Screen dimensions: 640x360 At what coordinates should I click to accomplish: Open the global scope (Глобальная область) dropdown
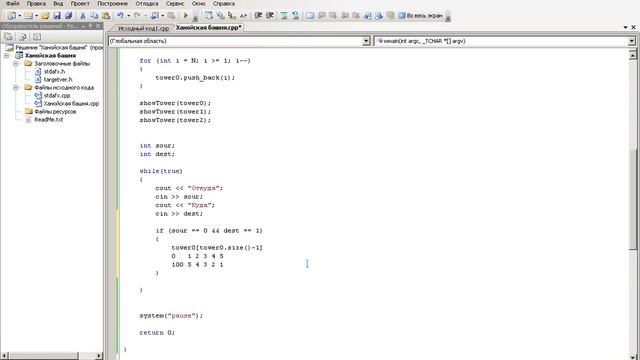pos(366,41)
